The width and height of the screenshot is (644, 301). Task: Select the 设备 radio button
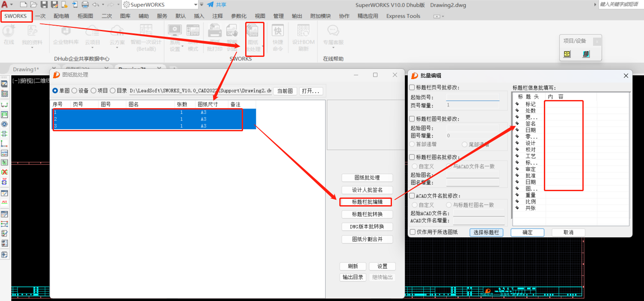tap(74, 91)
